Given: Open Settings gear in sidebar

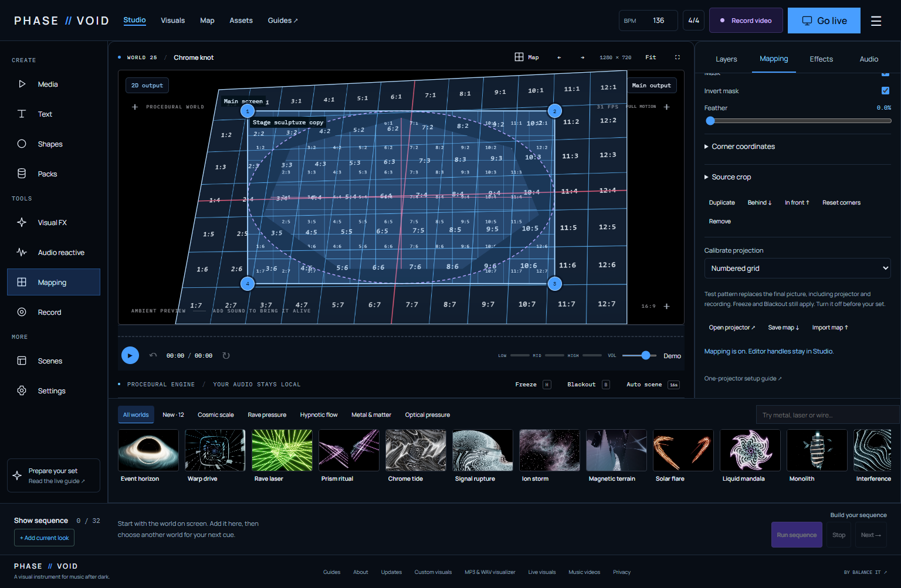Looking at the screenshot, I should click(x=22, y=390).
